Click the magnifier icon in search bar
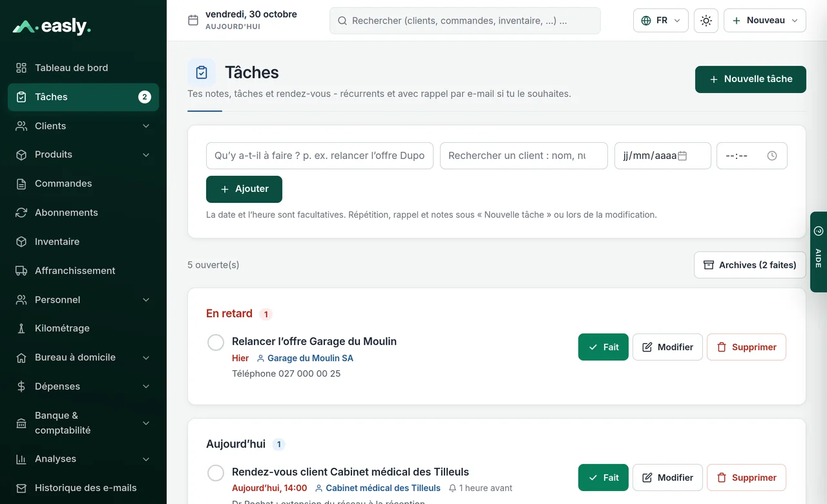This screenshot has height=504, width=827. (342, 21)
